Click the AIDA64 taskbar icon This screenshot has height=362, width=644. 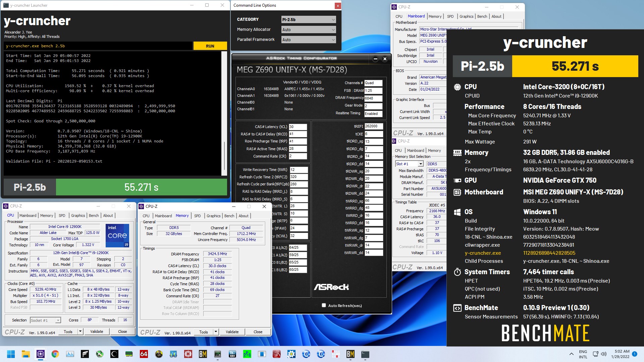(144, 354)
